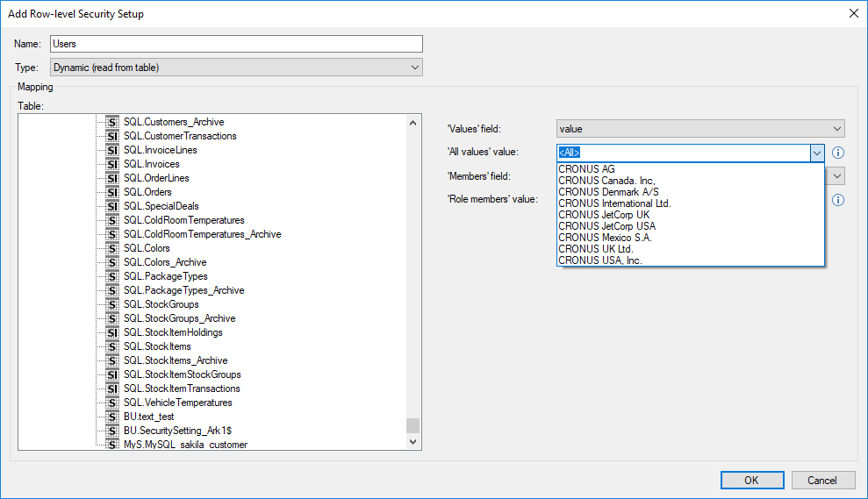Select the SQL.OrderLines table

[x=156, y=178]
